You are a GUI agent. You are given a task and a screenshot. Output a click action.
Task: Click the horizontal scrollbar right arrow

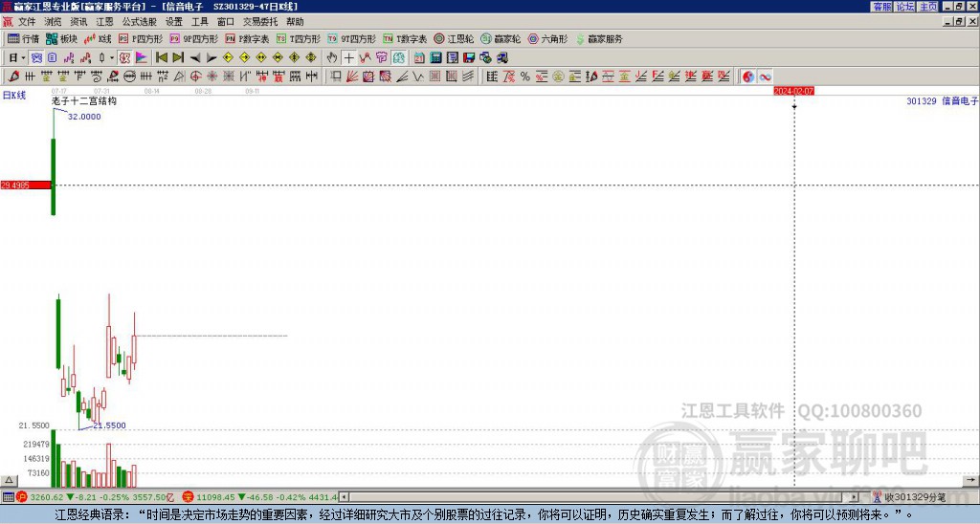pyautogui.click(x=855, y=497)
